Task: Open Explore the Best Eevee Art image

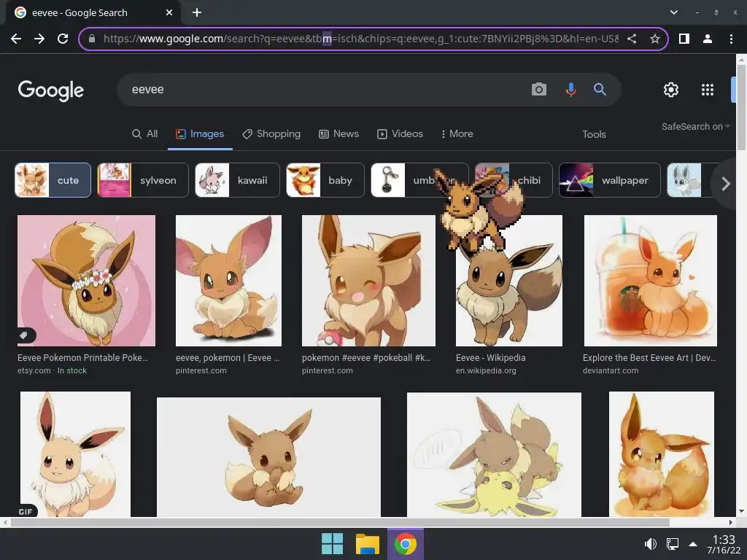Action: [650, 281]
